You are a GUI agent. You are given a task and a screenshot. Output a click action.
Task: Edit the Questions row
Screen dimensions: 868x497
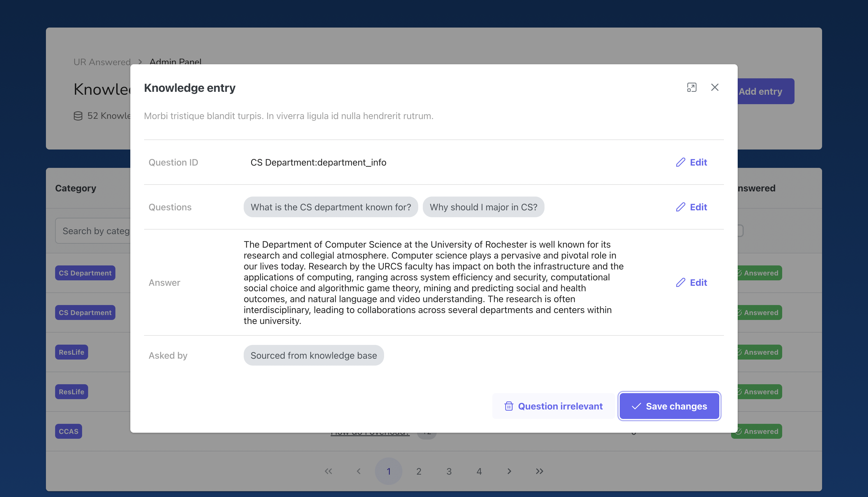click(691, 207)
